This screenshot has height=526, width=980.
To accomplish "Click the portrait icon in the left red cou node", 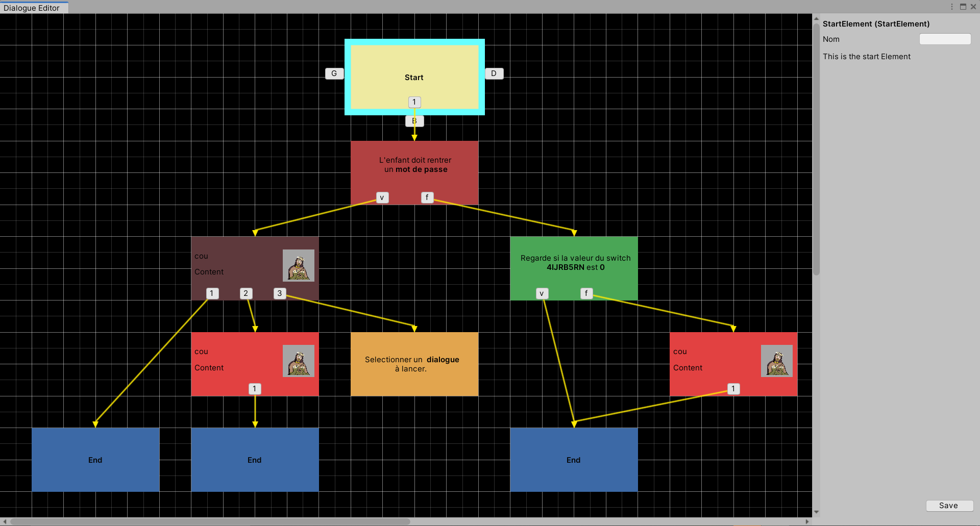I will [x=298, y=361].
